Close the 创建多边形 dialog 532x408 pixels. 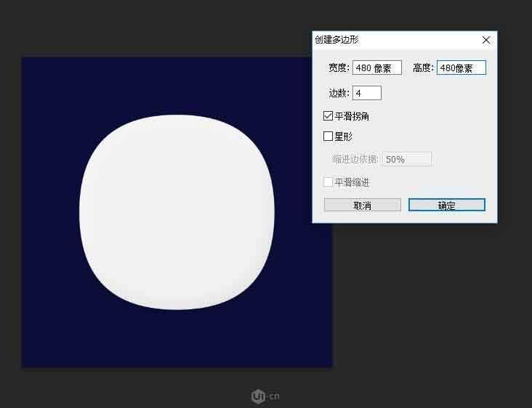[x=485, y=40]
